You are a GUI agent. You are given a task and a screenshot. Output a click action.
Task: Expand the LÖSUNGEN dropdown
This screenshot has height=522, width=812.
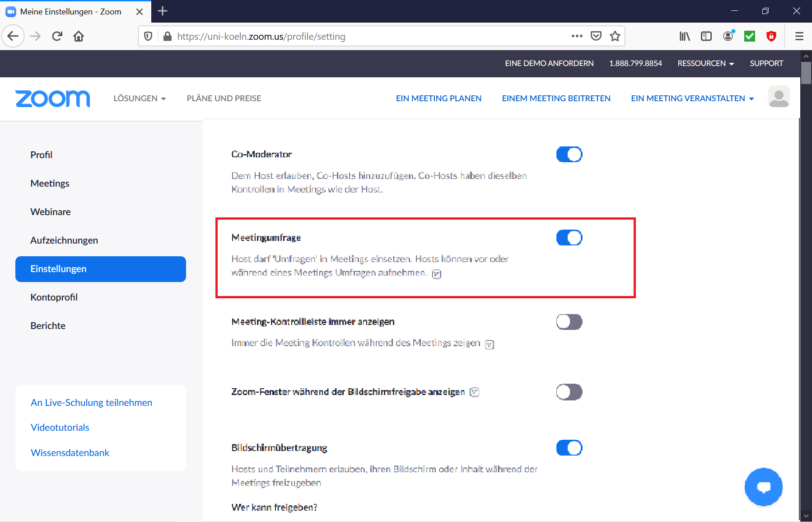(x=140, y=99)
